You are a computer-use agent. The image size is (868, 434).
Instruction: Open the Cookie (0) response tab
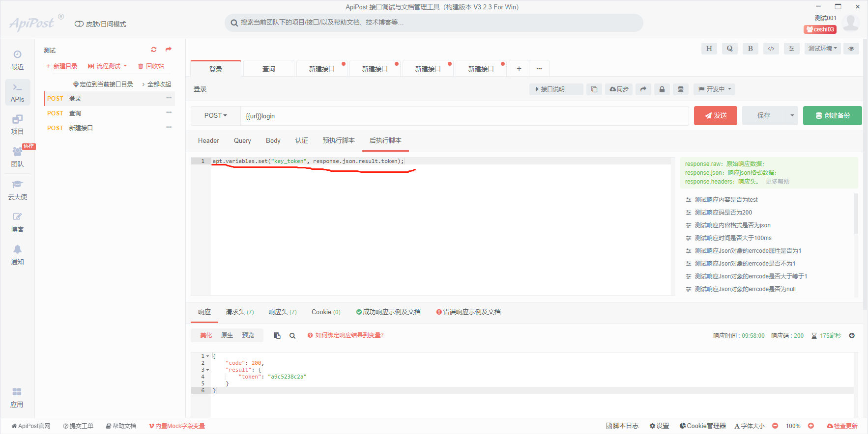coord(326,312)
